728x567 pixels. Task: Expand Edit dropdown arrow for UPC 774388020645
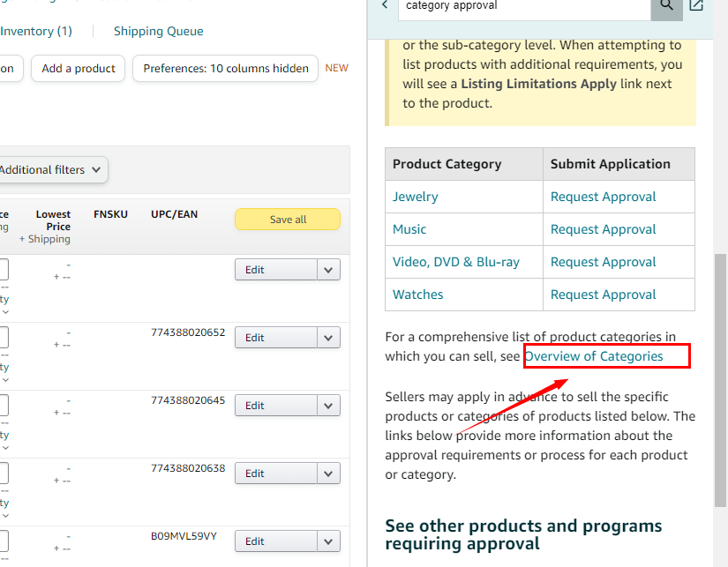[328, 406]
